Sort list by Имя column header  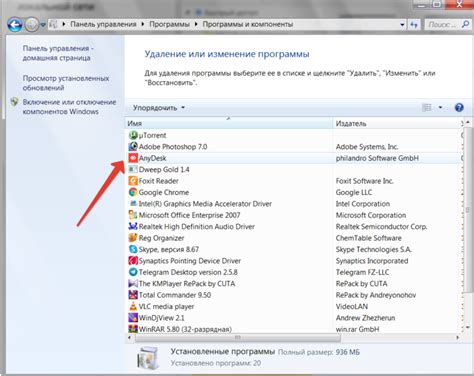(x=229, y=123)
